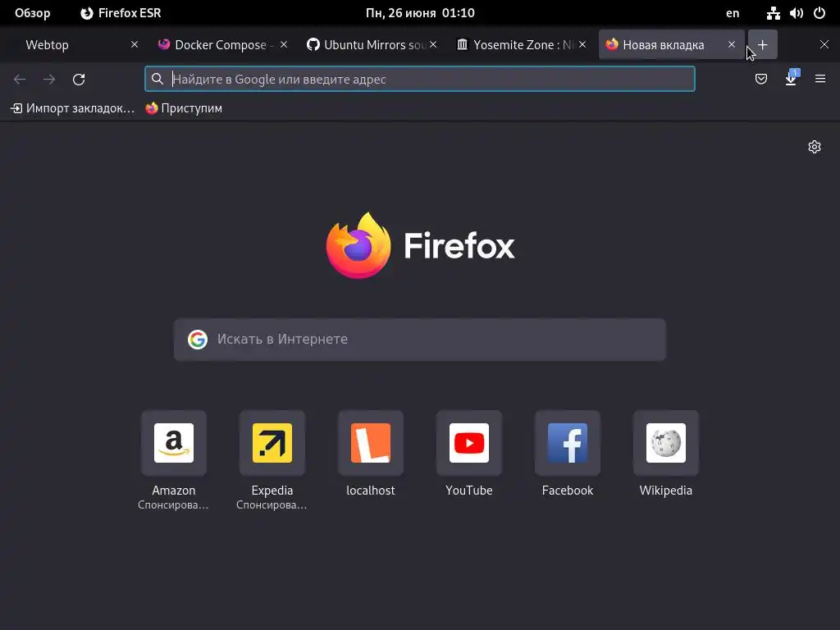The width and height of the screenshot is (840, 630).
Task: Click the power icon in top bar
Action: (x=819, y=13)
